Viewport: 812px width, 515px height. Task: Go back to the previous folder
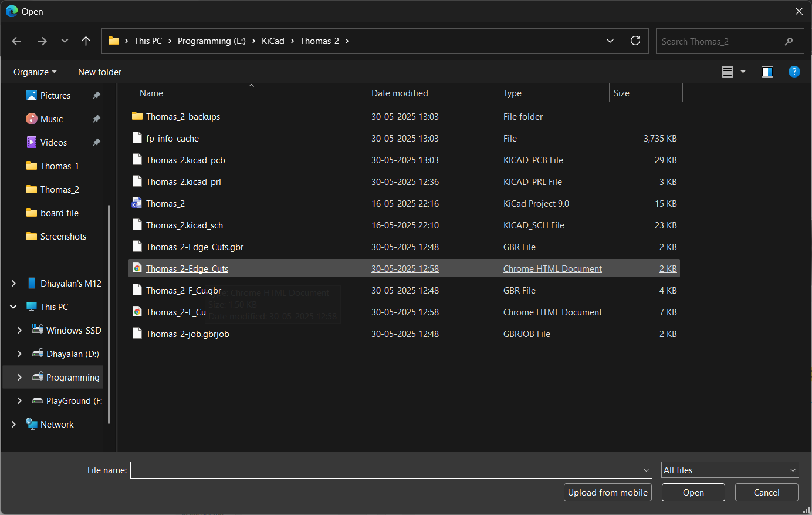tap(16, 41)
